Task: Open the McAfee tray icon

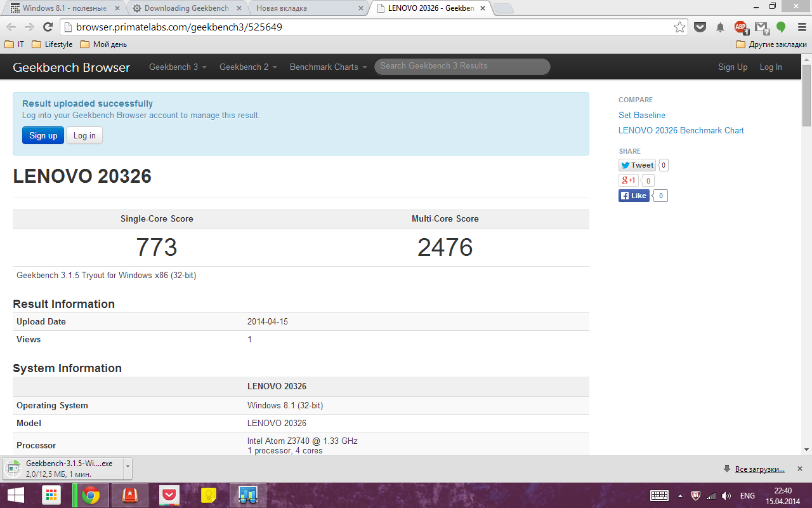Action: tap(695, 495)
